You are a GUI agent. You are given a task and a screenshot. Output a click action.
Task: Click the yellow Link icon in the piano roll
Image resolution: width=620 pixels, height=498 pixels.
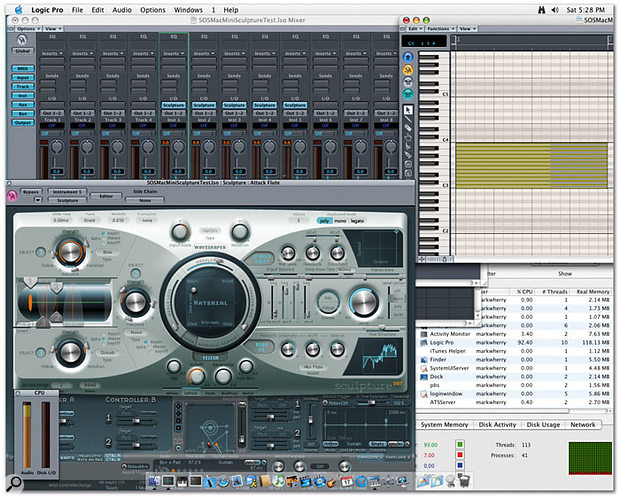point(408,70)
